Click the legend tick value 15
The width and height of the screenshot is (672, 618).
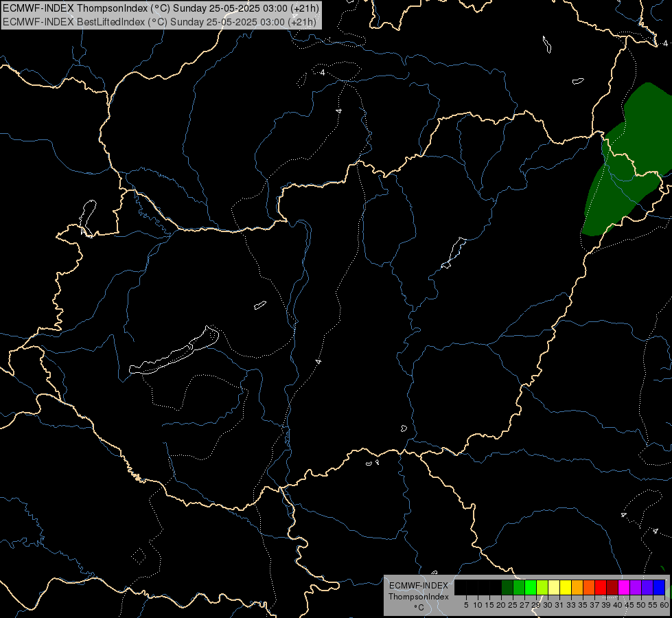pos(489,605)
